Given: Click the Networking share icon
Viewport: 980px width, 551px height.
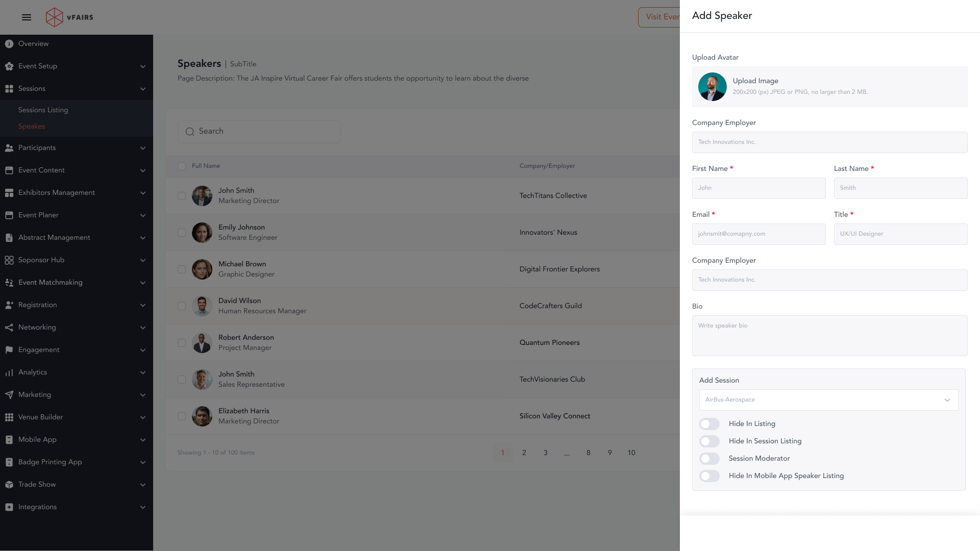Looking at the screenshot, I should coord(9,328).
